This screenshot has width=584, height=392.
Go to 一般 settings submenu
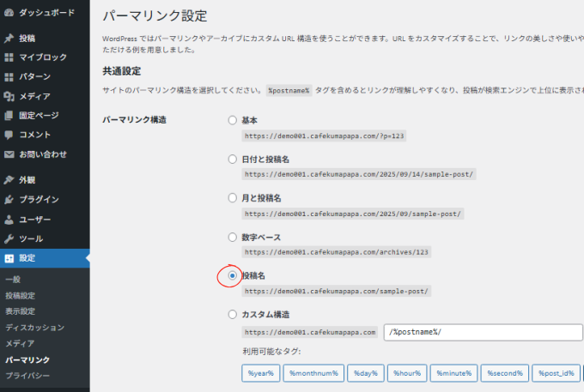coord(13,280)
